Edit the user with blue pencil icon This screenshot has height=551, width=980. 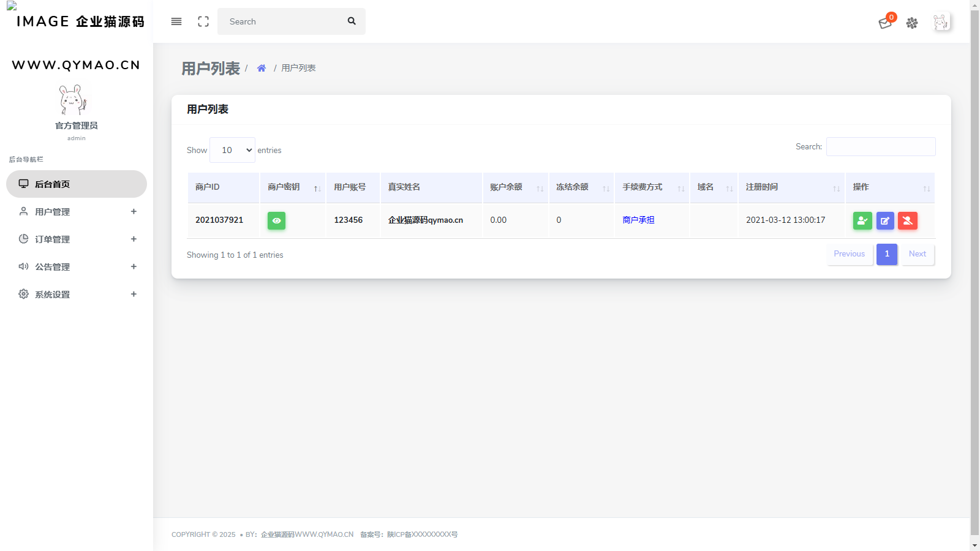click(884, 220)
